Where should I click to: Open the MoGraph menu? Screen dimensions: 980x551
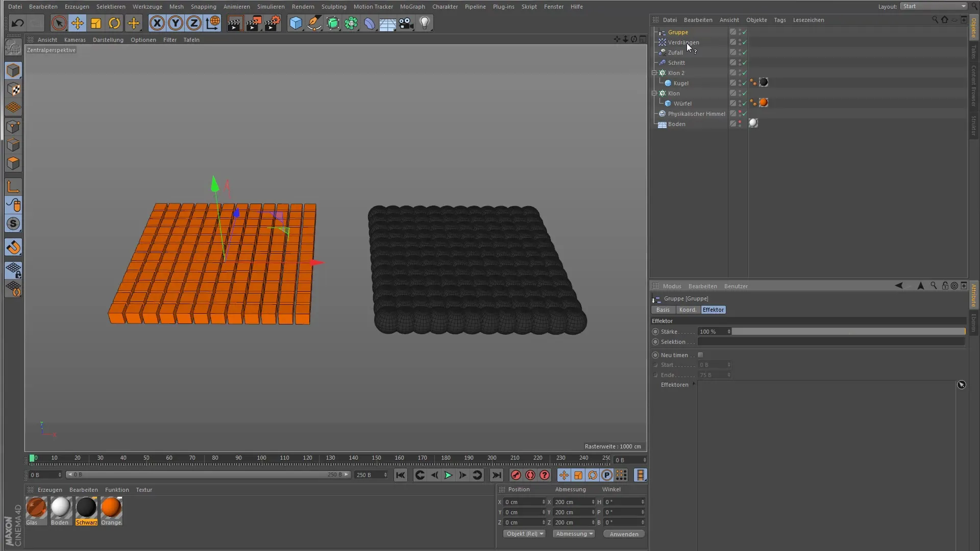coord(412,7)
